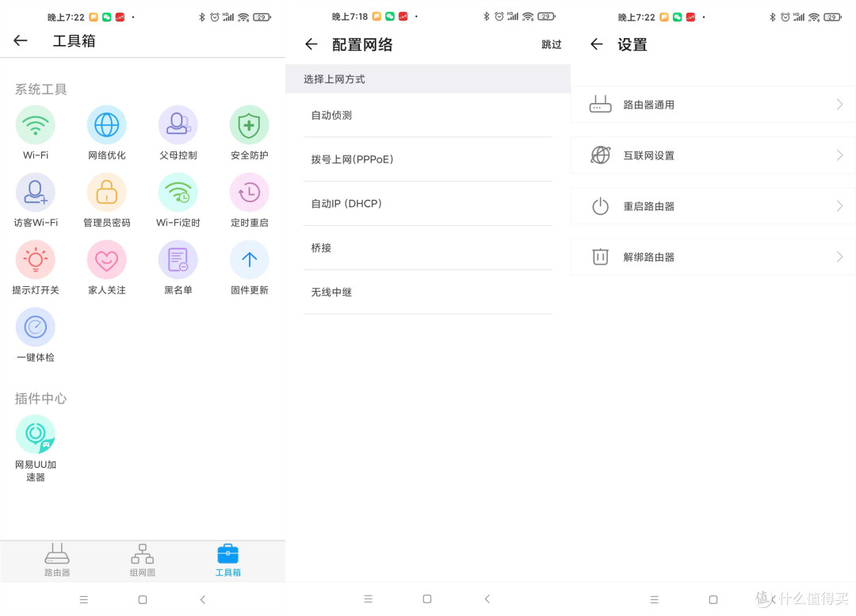The height and width of the screenshot is (616, 856).
Task: Go back from the 设置 screen
Action: 597,44
